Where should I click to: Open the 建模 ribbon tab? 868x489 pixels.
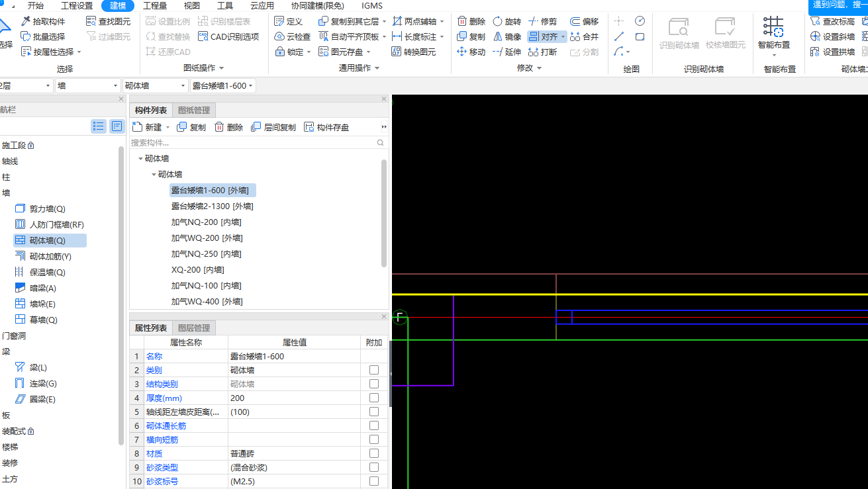click(x=118, y=5)
